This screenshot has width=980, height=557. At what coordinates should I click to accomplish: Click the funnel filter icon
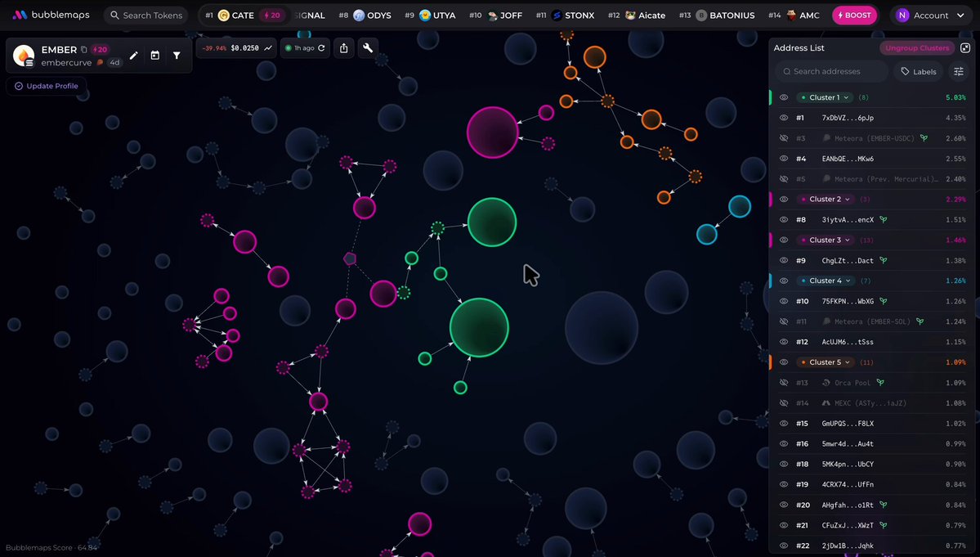pyautogui.click(x=177, y=56)
